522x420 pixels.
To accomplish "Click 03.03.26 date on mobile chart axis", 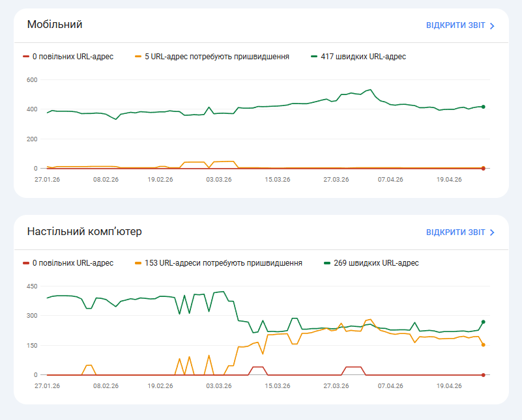I will [219, 179].
